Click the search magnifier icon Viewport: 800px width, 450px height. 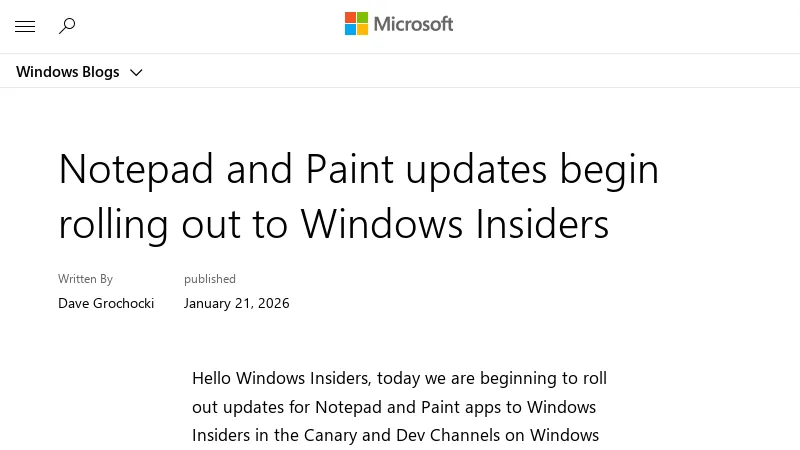67,26
